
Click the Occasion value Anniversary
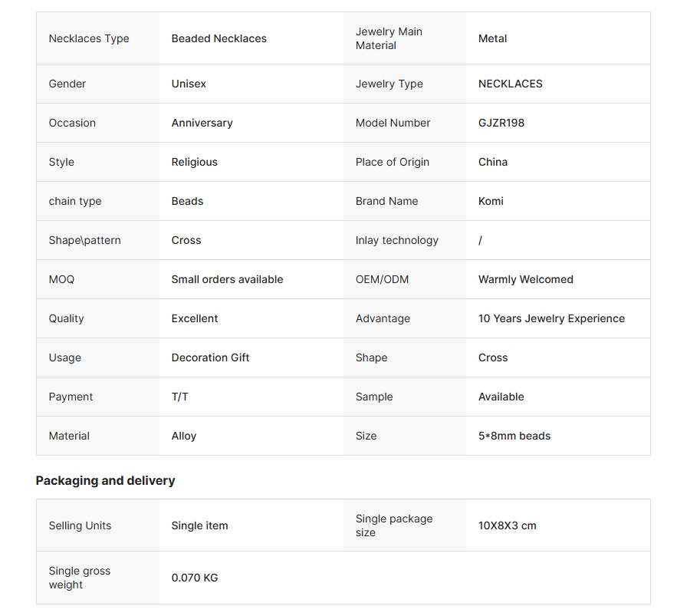pos(202,123)
